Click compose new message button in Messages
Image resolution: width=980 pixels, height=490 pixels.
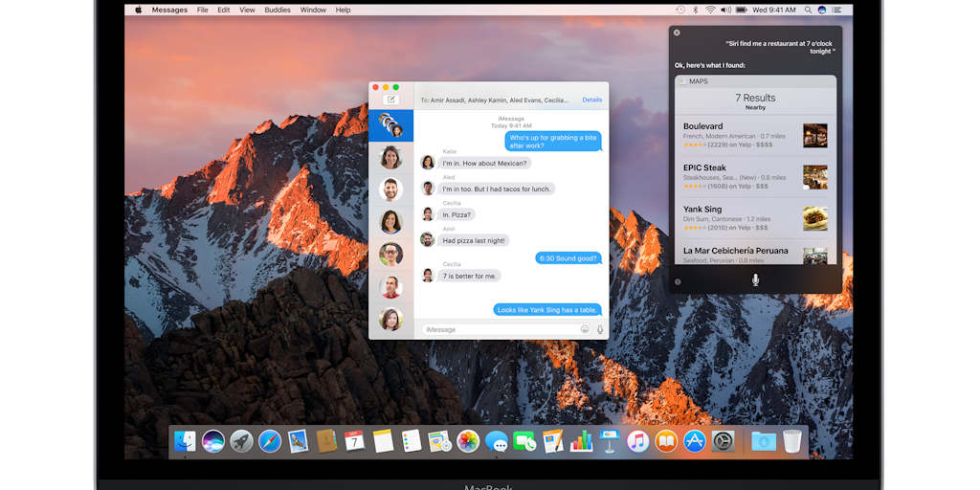pos(391,100)
